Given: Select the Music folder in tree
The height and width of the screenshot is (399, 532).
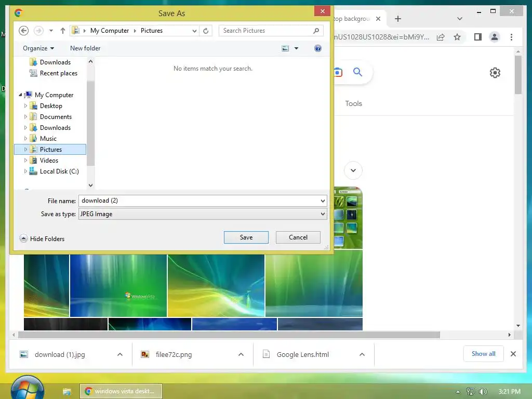Looking at the screenshot, I should 48,138.
